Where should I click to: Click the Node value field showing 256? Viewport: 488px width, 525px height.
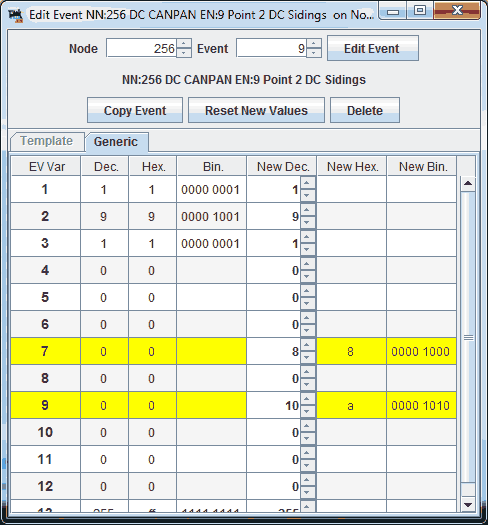coord(142,48)
